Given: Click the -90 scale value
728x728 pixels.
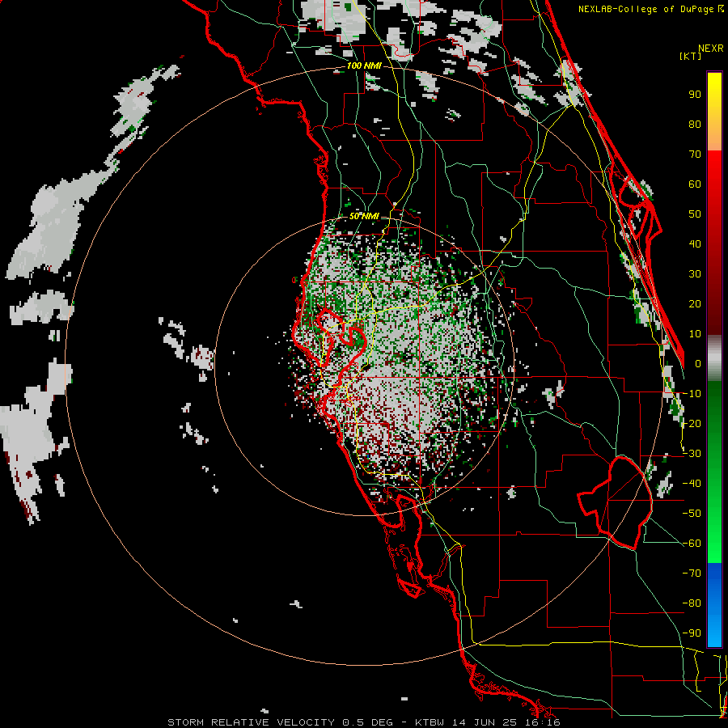Looking at the screenshot, I should [692, 633].
